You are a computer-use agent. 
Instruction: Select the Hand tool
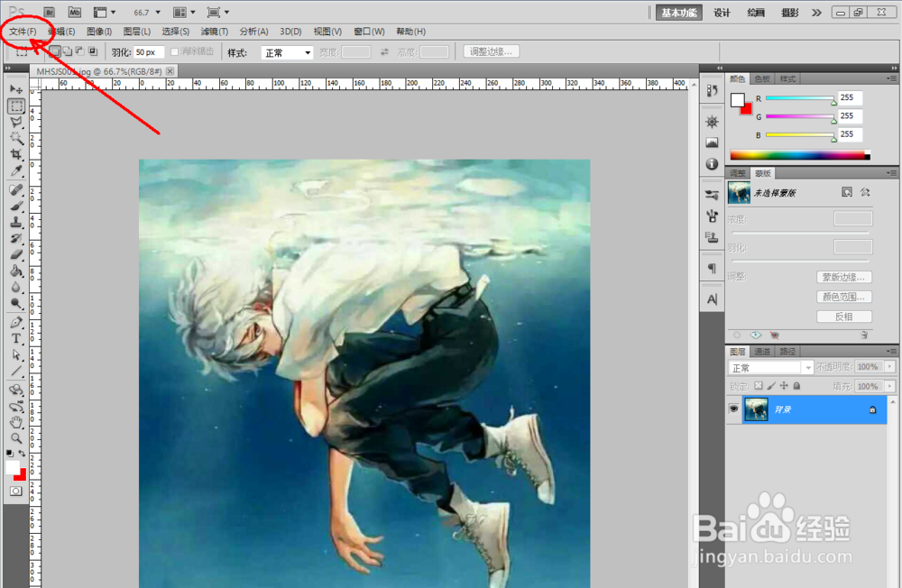click(x=16, y=422)
